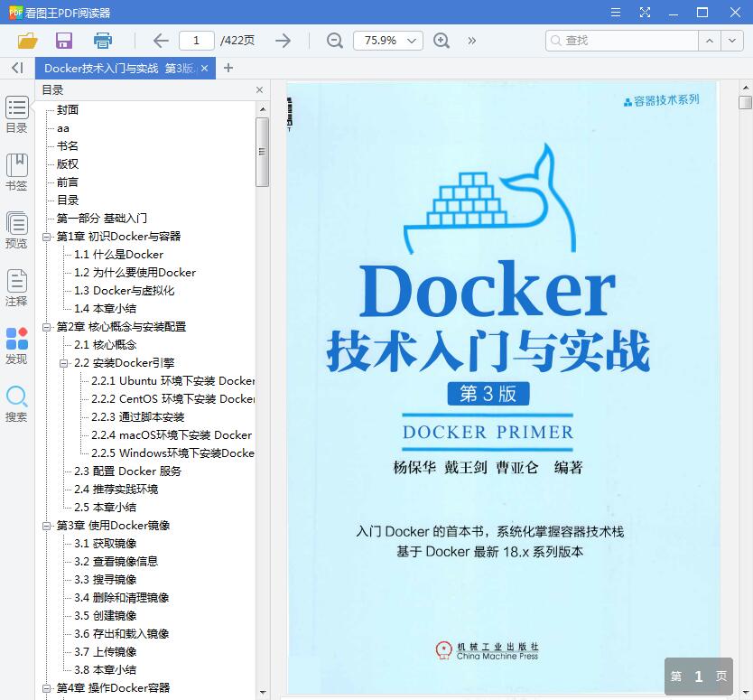Collapse 2.2 安装Docker引擎 node
Image resolution: width=753 pixels, height=700 pixels.
tap(63, 363)
